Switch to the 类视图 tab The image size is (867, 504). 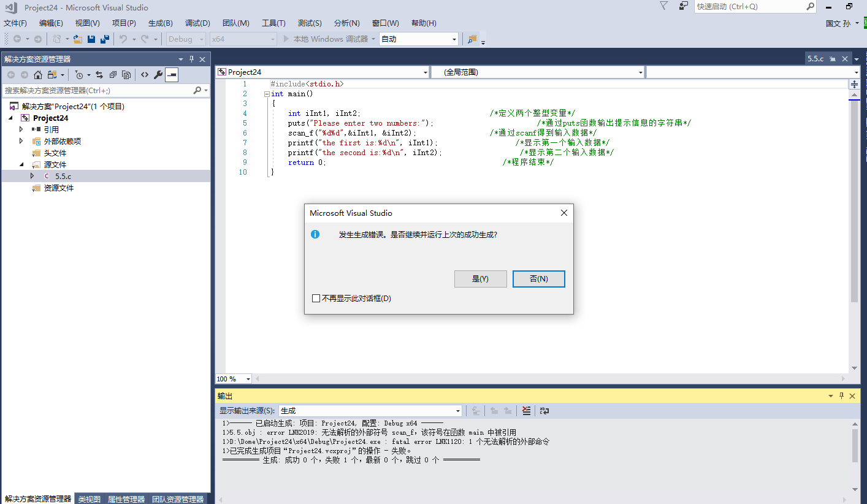[x=90, y=499]
